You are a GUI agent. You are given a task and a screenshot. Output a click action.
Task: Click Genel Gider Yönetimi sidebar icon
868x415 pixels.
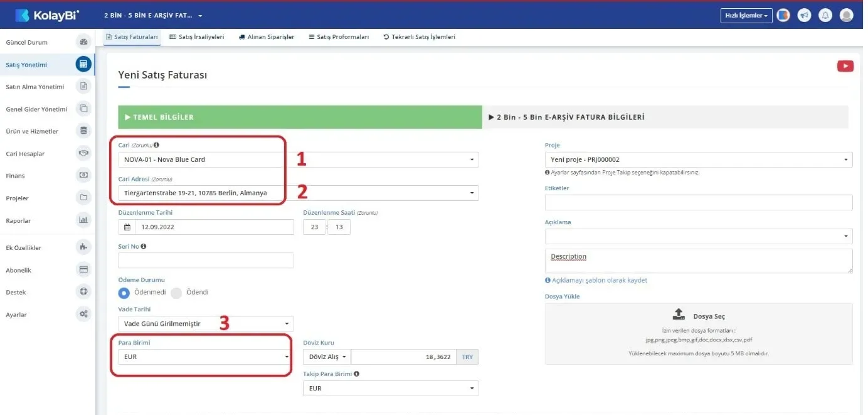point(83,109)
